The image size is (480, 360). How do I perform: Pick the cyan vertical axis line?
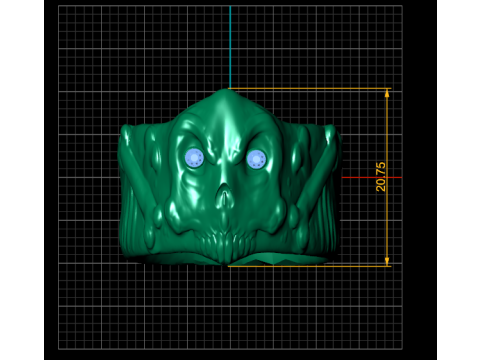click(x=230, y=47)
